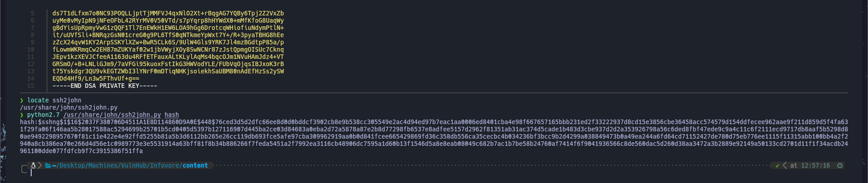The width and height of the screenshot is (868, 183).
Task: Click the right chevron after penguin icon
Action: click(40, 165)
